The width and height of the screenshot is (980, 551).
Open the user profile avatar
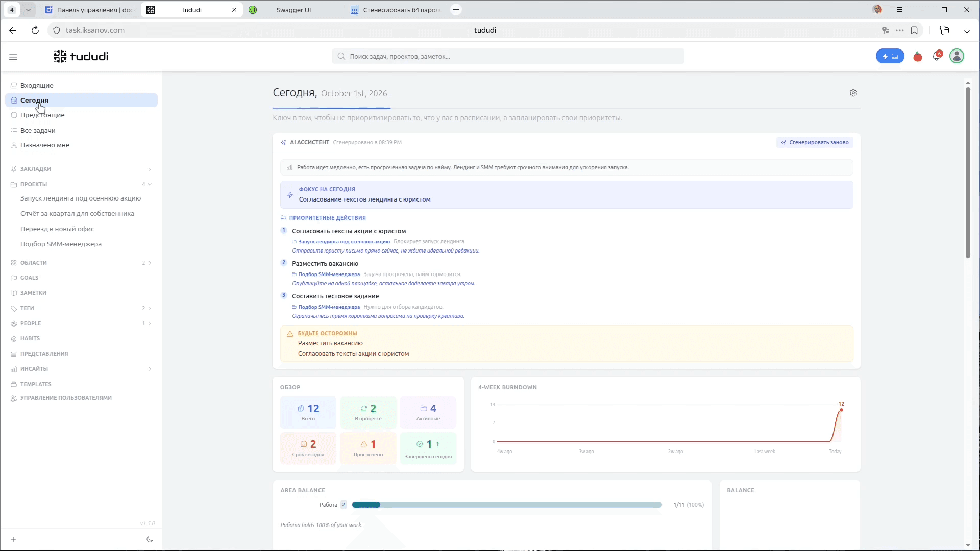coord(957,56)
